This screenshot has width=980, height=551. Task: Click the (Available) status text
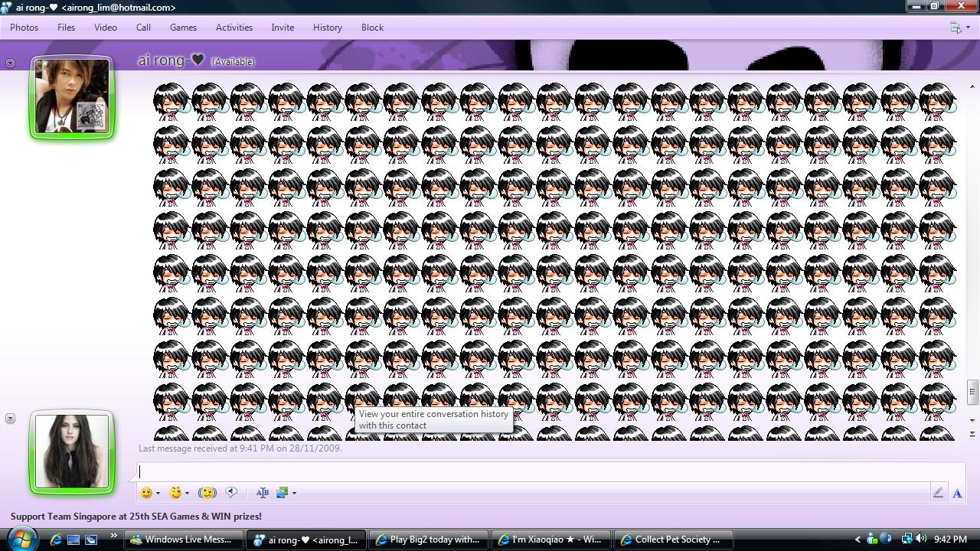click(233, 62)
